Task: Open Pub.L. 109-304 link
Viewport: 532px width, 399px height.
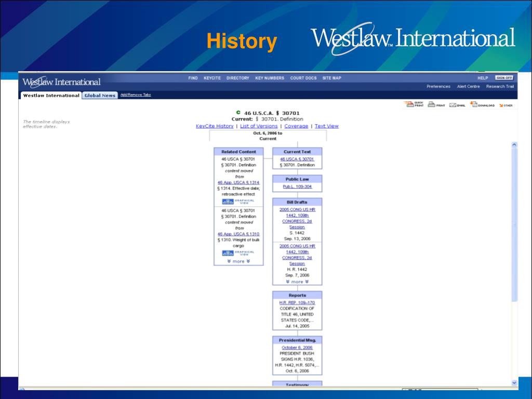Action: coord(297,187)
